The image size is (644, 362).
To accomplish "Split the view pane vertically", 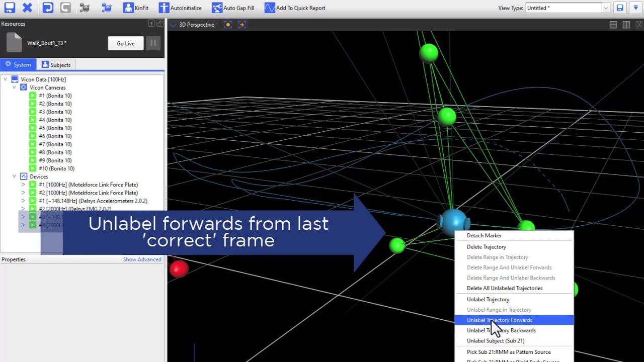I will point(626,25).
